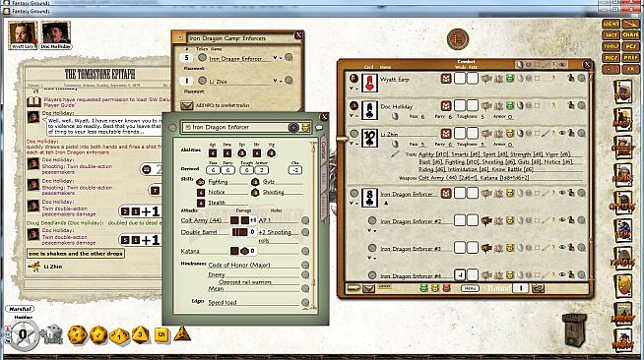Edit the Iron Dragon Enforcer count field
This screenshot has width=644, height=360.
click(x=186, y=58)
